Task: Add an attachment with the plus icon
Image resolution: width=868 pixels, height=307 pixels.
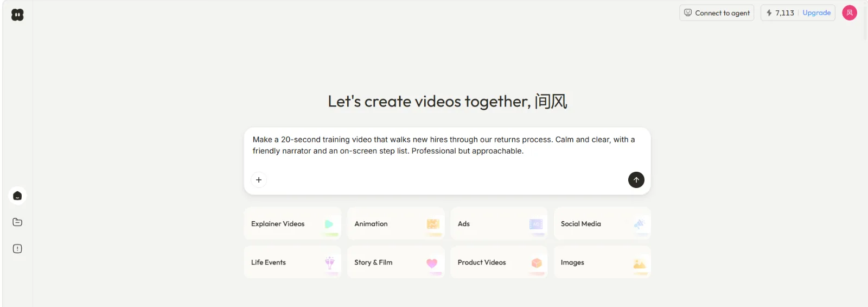Action: pos(259,180)
